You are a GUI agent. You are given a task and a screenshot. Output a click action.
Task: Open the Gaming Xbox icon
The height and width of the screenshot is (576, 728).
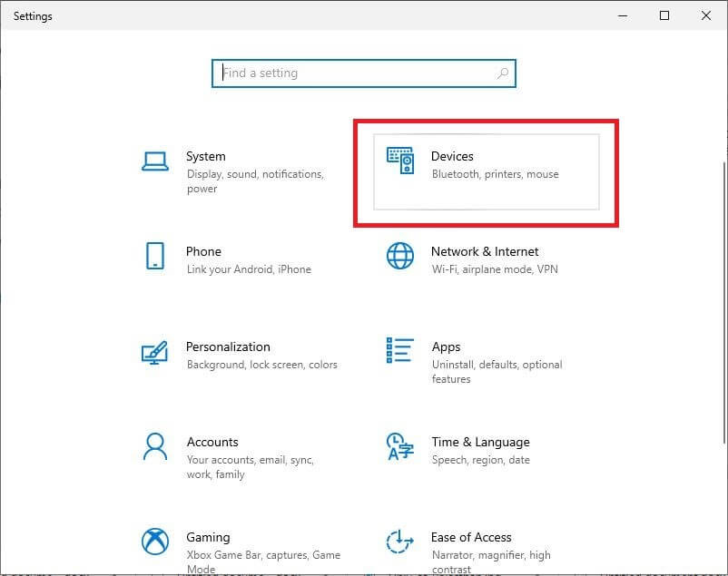(155, 542)
